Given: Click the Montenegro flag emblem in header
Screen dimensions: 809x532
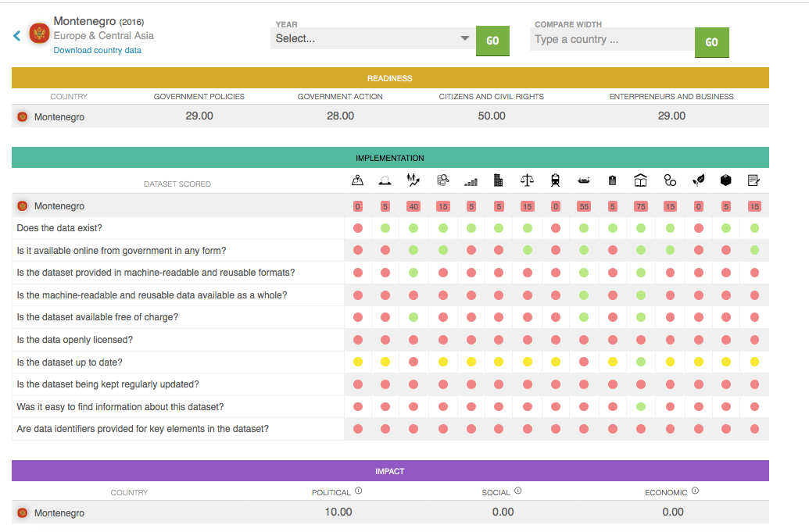Looking at the screenshot, I should [x=39, y=34].
